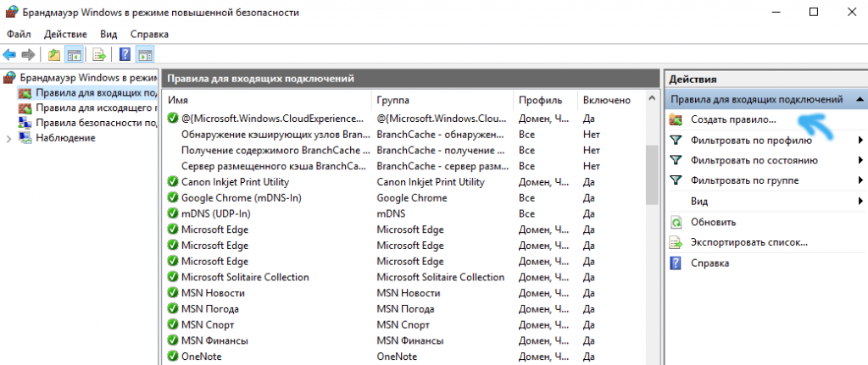
Task: Click green check icon of MSN Погода
Action: coord(173,308)
